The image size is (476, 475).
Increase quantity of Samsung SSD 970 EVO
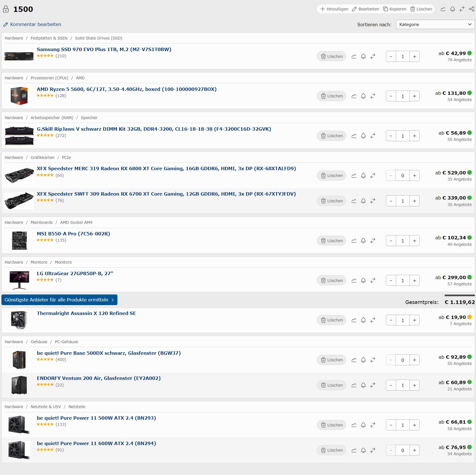(x=414, y=56)
